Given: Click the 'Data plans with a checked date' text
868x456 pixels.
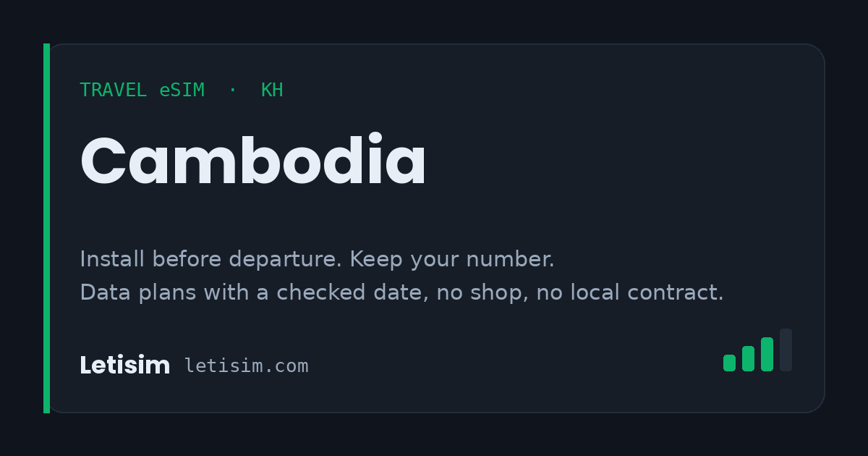Looking at the screenshot, I should [254, 292].
